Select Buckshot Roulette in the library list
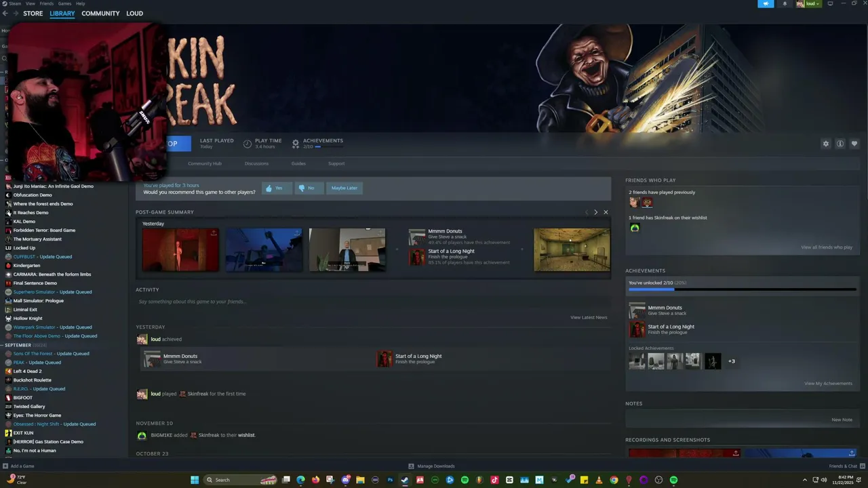 [32, 380]
